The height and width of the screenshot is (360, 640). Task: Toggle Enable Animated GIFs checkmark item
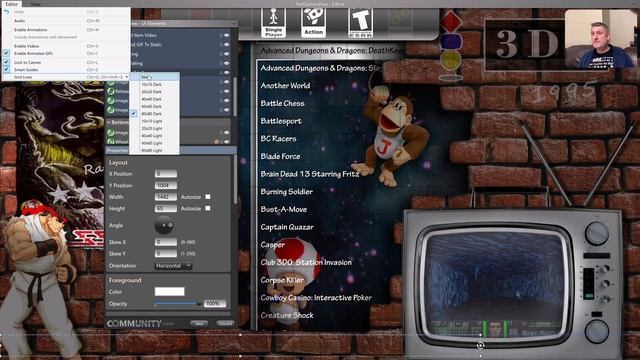(65, 53)
